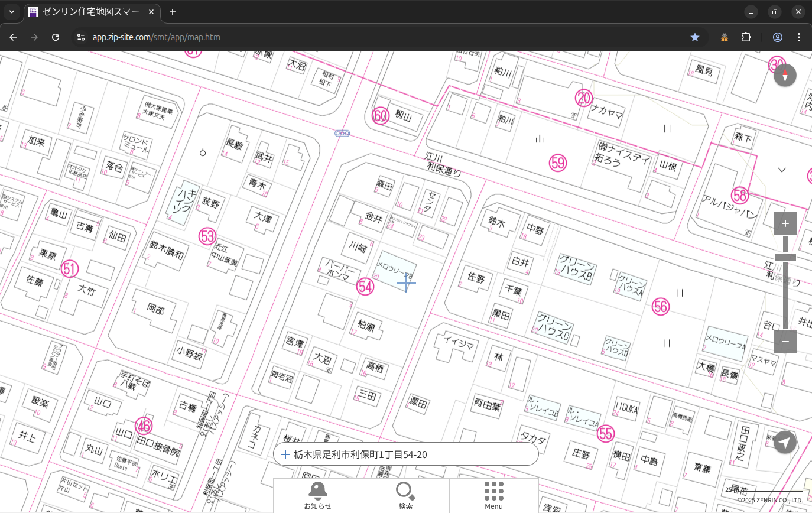Viewport: 812px width, 513px height.
Task: Open the Chrome profile avatar
Action: click(777, 37)
